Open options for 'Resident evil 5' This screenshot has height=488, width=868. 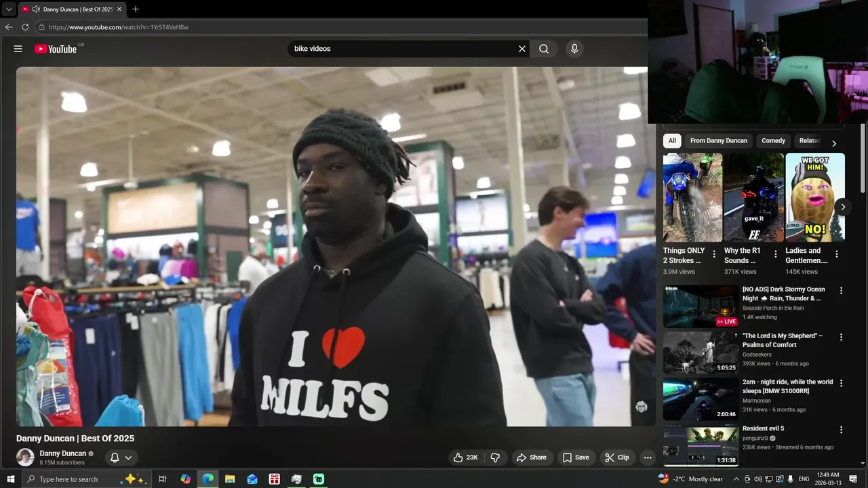pyautogui.click(x=842, y=430)
